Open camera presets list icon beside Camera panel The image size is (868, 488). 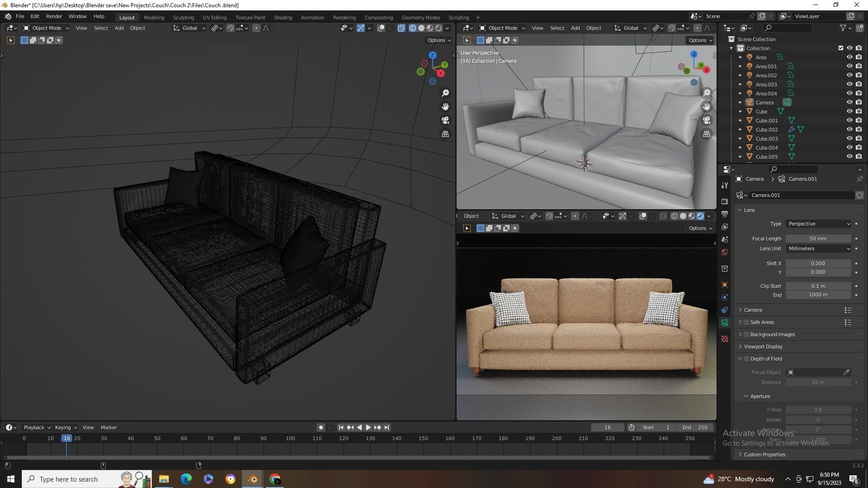(848, 310)
